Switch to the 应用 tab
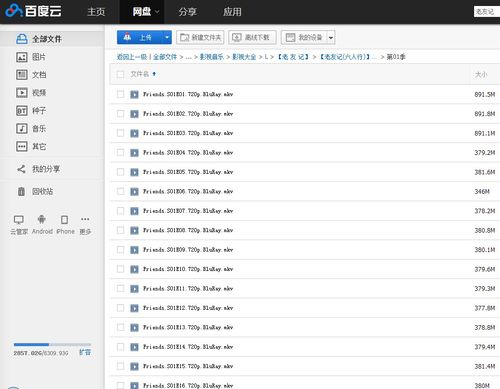 pos(232,12)
